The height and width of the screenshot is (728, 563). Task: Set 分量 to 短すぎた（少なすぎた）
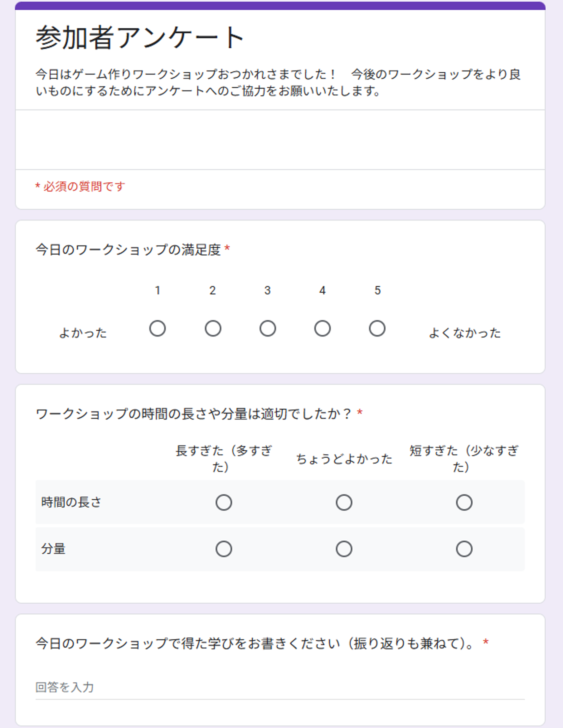pos(464,549)
